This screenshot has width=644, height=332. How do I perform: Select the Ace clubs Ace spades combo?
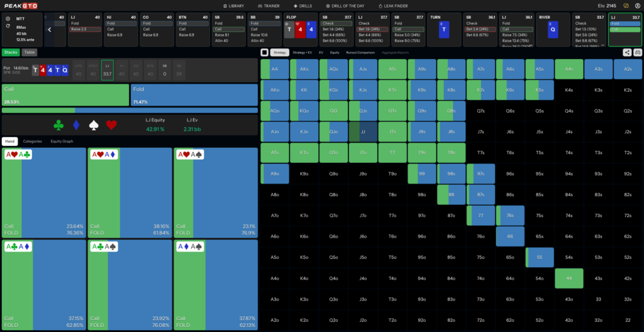pos(130,285)
